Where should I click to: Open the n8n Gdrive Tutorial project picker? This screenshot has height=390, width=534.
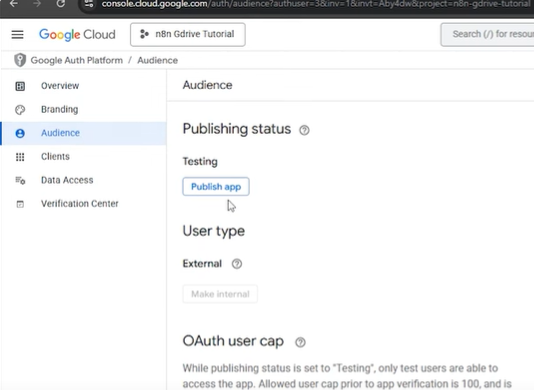tap(188, 34)
